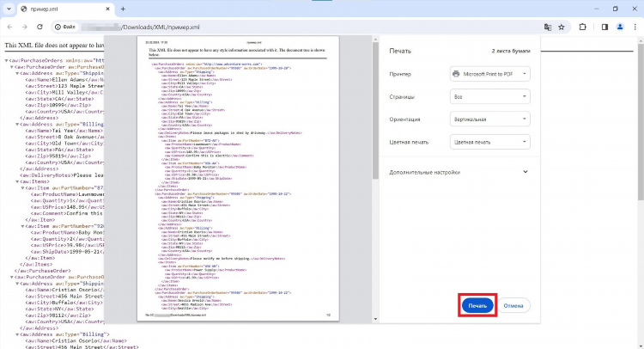Image resolution: width=644 pixels, height=349 pixels.
Task: Click the 8 Oak Avenue street line
Action: 64,137
